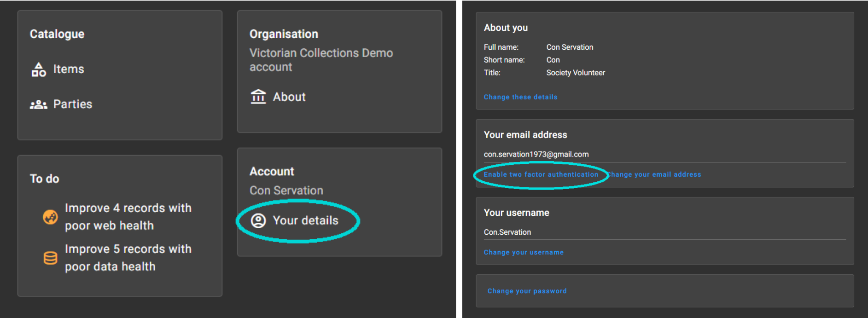Image resolution: width=868 pixels, height=318 pixels.
Task: Open the Items catalogue text link
Action: pyautogui.click(x=69, y=69)
